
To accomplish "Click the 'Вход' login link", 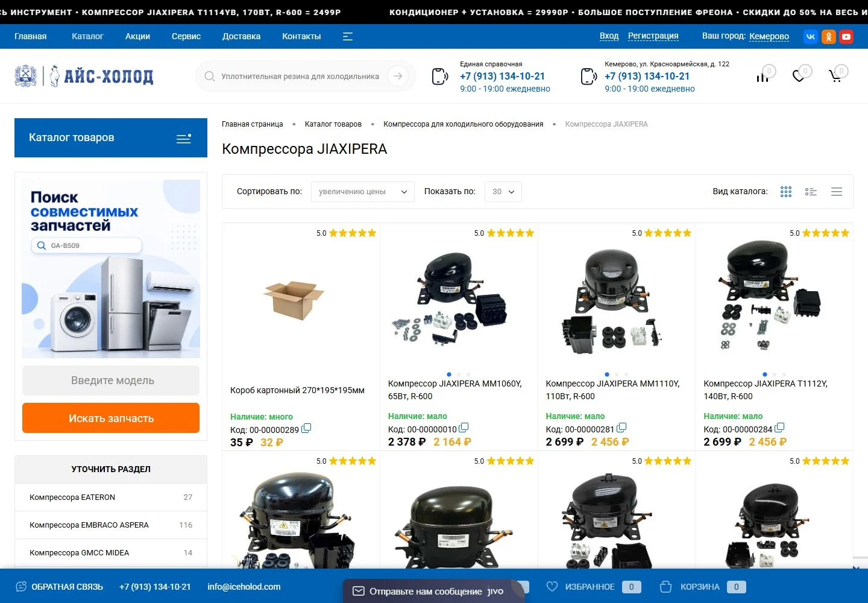I will coord(609,36).
